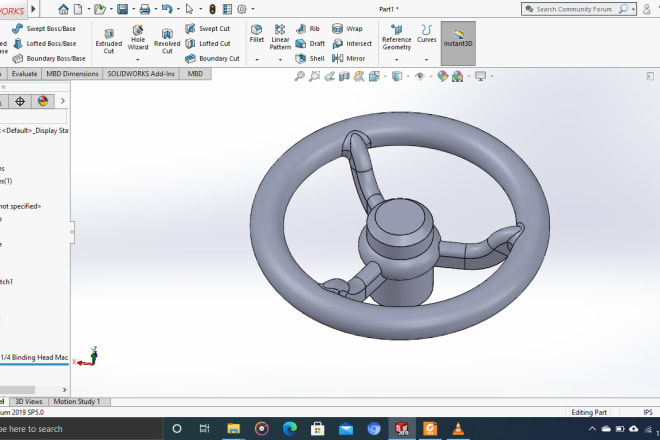Expand Fillet dropdown arrow
660x440 pixels.
point(257,60)
